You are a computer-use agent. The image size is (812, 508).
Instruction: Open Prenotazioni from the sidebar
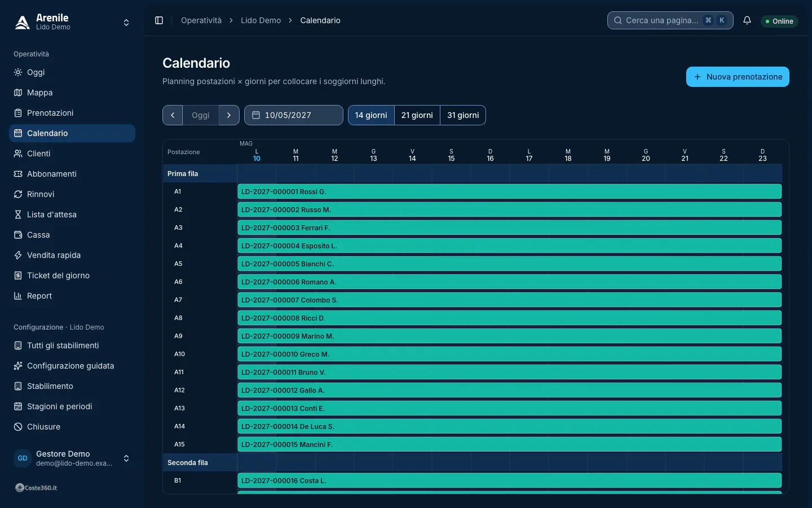point(72,113)
